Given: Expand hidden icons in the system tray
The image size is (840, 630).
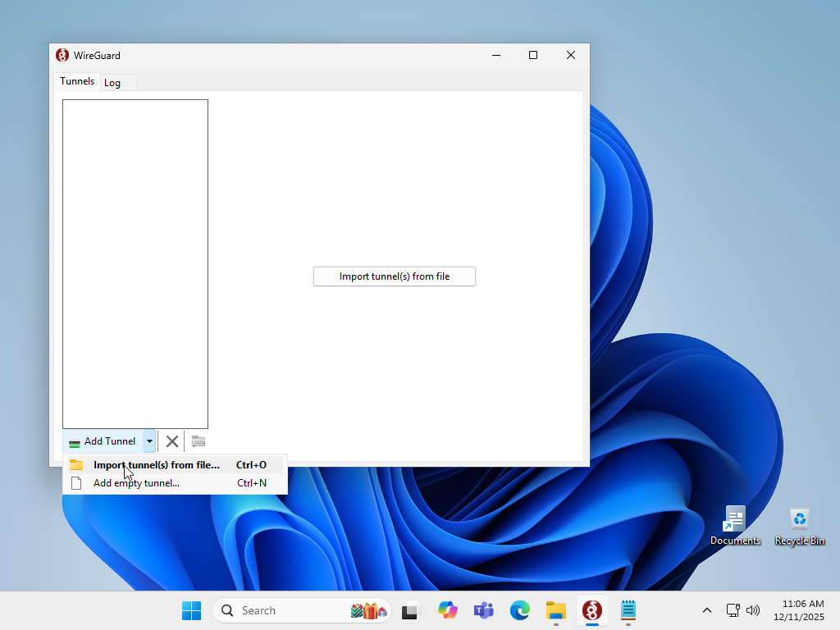Looking at the screenshot, I should pyautogui.click(x=706, y=610).
